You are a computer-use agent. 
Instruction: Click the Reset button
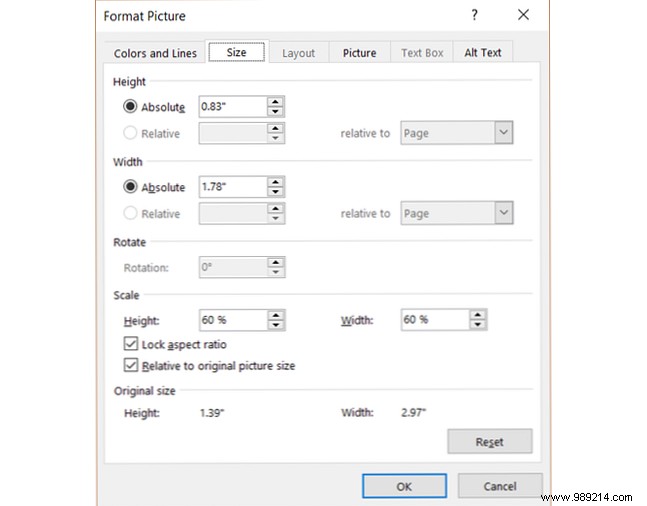490,442
